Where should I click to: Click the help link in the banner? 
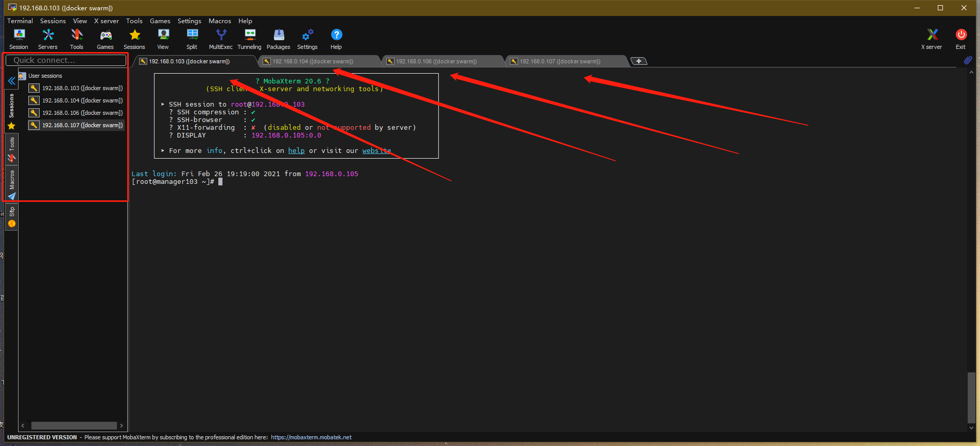296,151
